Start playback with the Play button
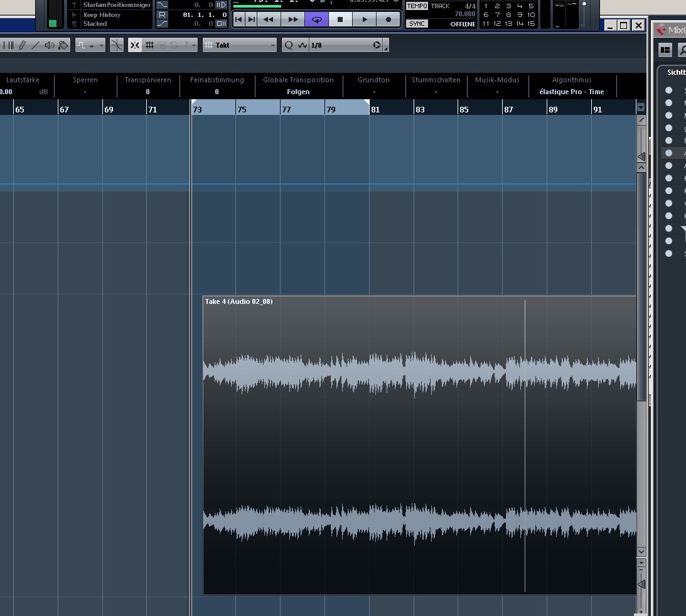The width and height of the screenshot is (686, 616). 365,19
